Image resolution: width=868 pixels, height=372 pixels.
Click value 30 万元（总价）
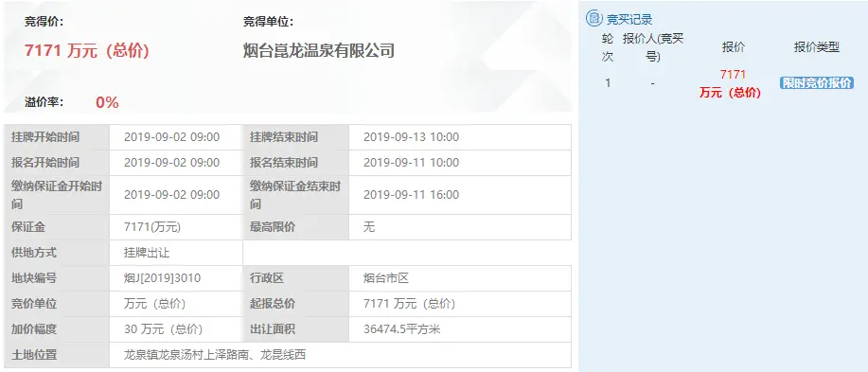(164, 329)
